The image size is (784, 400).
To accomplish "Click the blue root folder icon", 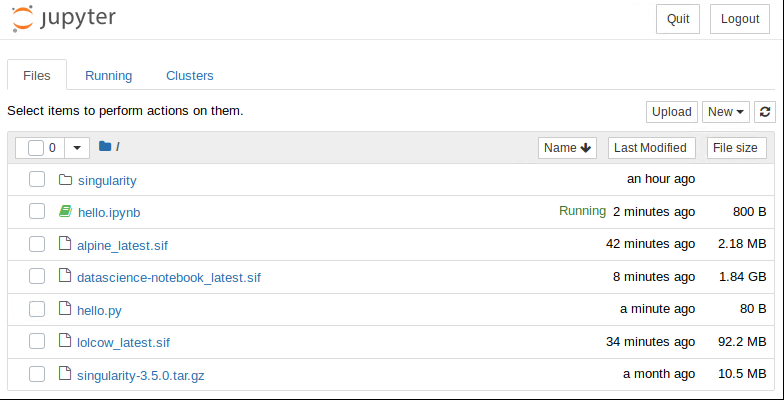I will click(x=105, y=146).
